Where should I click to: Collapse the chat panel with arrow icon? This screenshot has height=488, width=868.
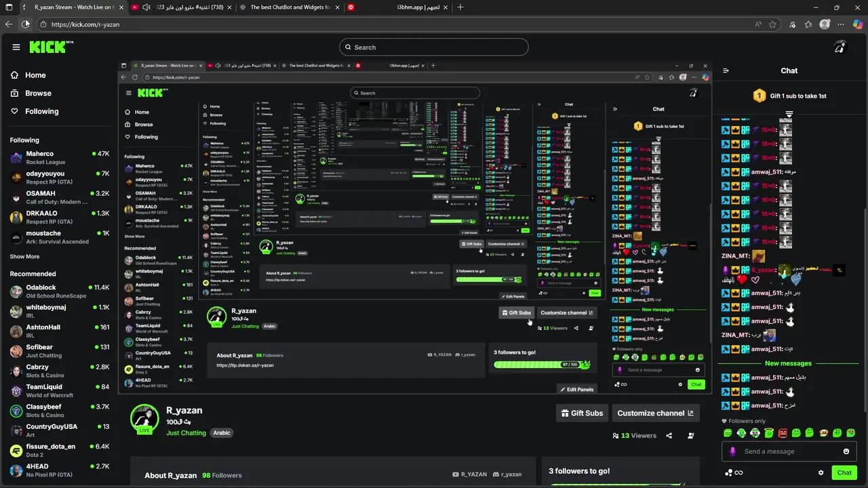tap(726, 70)
